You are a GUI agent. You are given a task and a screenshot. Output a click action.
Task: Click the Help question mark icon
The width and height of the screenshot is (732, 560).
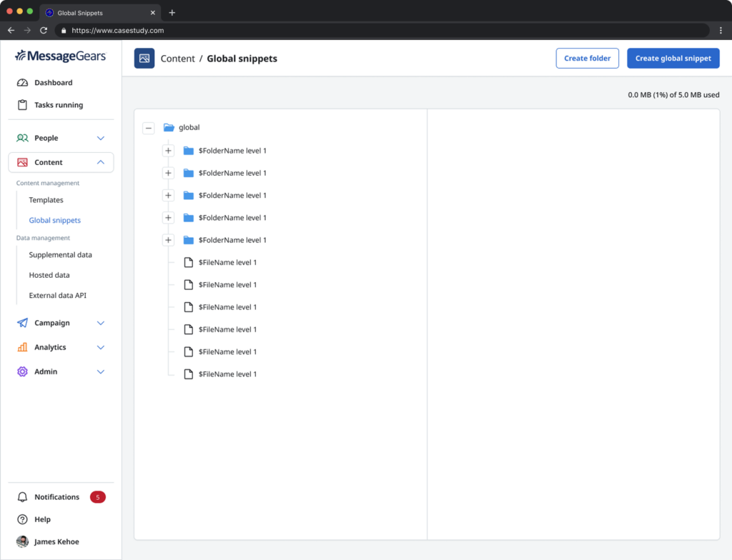pos(22,519)
